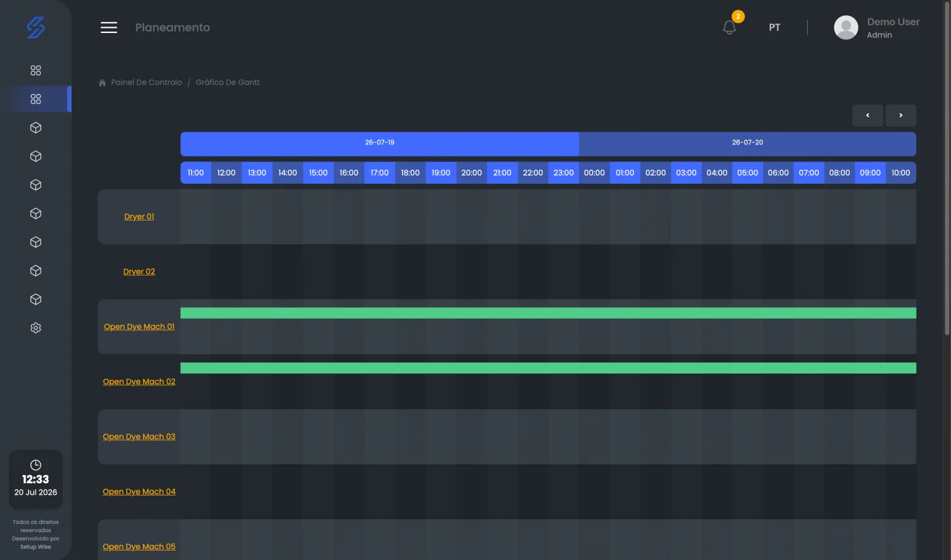Open the first cube sidebar icon
Image resolution: width=951 pixels, height=560 pixels.
(36, 128)
